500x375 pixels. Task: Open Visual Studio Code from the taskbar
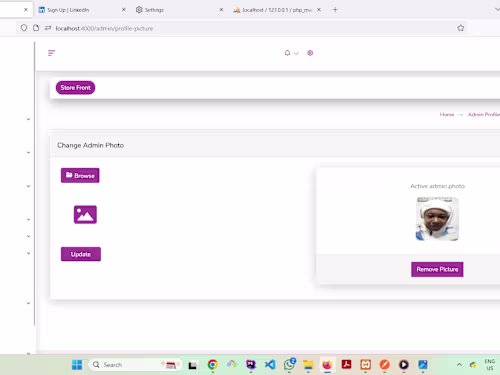click(x=270, y=365)
